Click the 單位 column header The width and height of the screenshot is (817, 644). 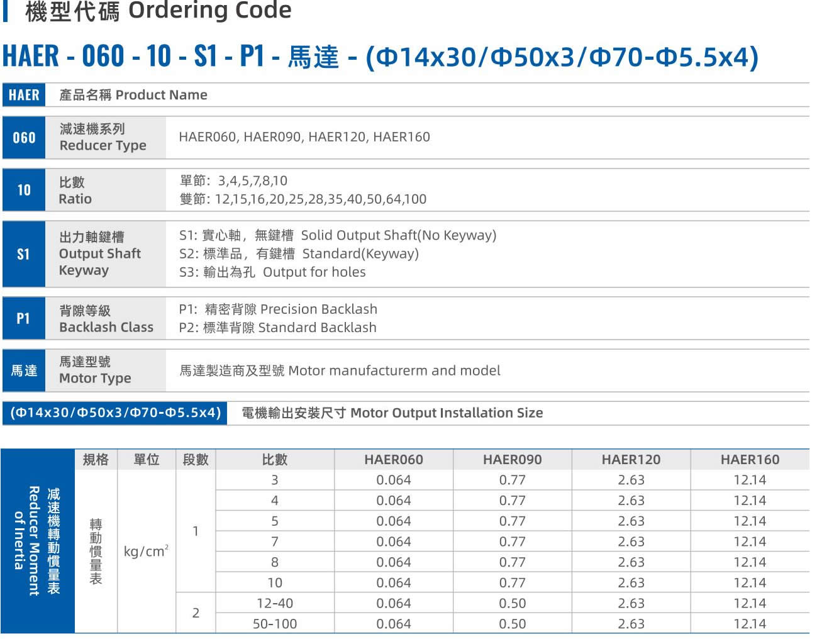[147, 460]
